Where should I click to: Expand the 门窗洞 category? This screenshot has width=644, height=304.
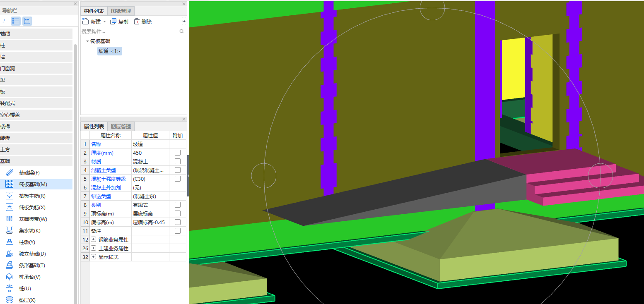point(36,69)
